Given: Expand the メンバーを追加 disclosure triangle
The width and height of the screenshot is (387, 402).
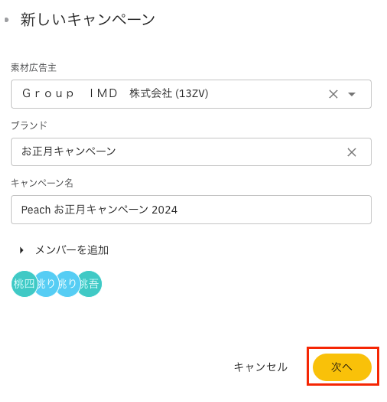Looking at the screenshot, I should pos(22,250).
